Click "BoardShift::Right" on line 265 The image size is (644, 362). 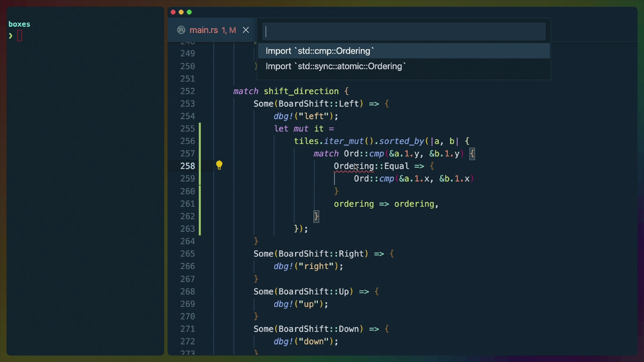(x=321, y=254)
